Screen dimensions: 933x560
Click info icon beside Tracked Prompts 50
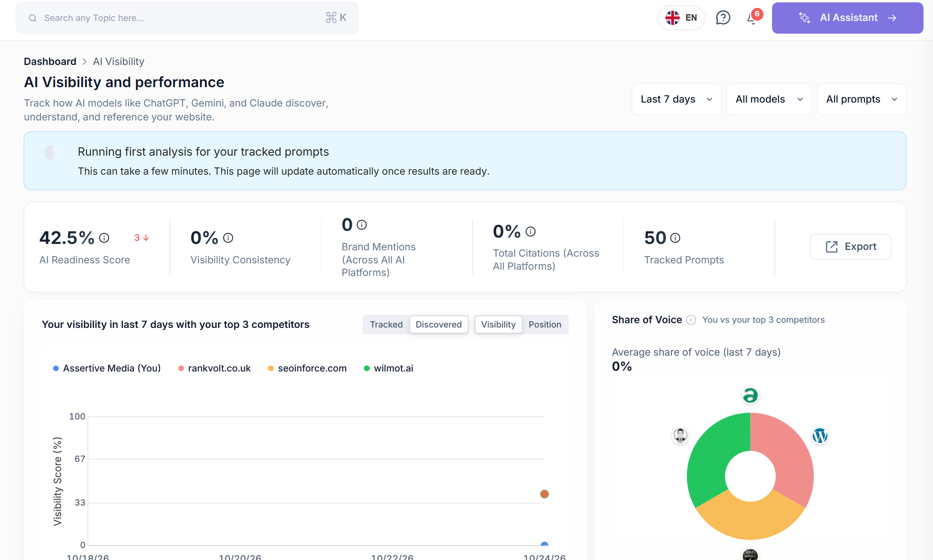675,238
